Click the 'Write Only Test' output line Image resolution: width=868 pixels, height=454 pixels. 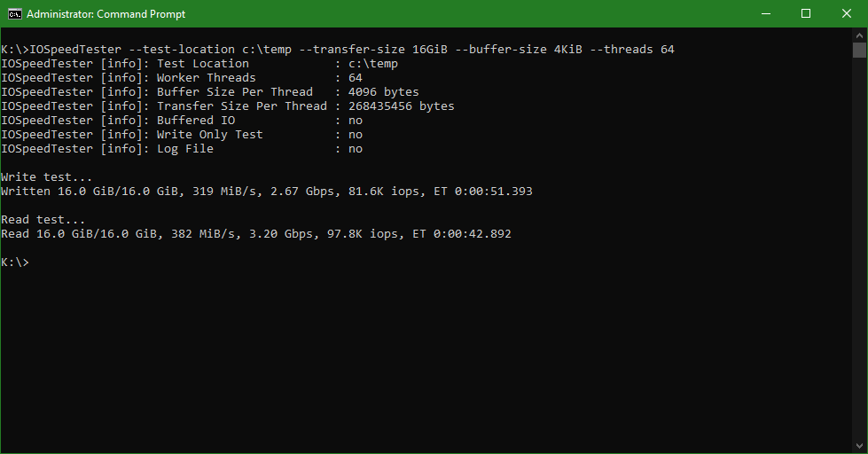tap(182, 135)
